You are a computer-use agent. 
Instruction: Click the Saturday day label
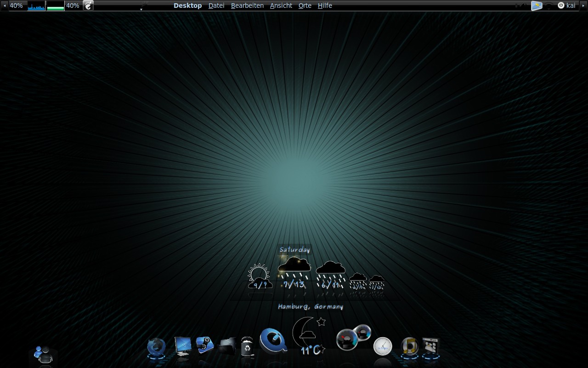(x=294, y=250)
